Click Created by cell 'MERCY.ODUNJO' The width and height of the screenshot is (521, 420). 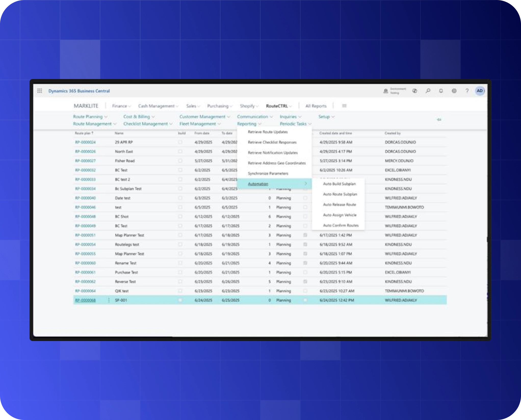[399, 161]
